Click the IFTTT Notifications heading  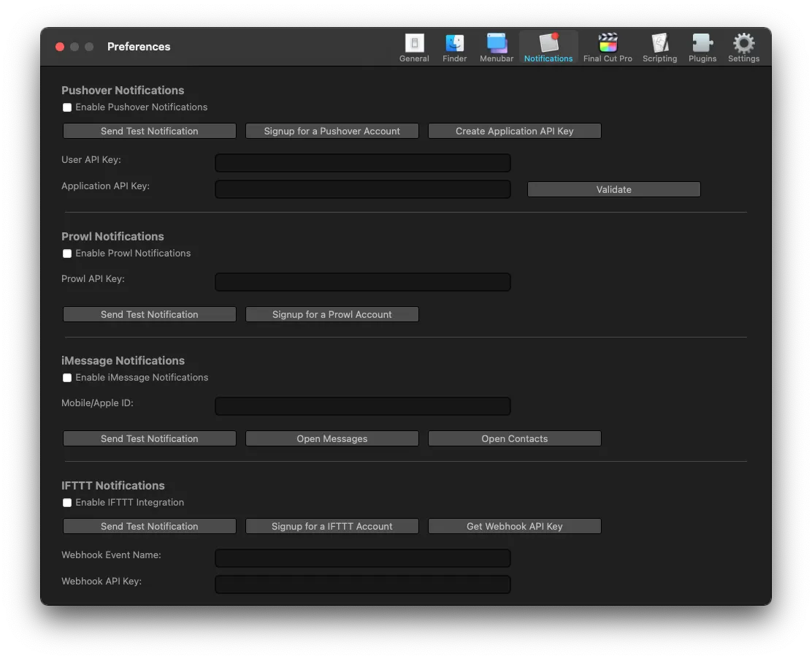(x=113, y=485)
